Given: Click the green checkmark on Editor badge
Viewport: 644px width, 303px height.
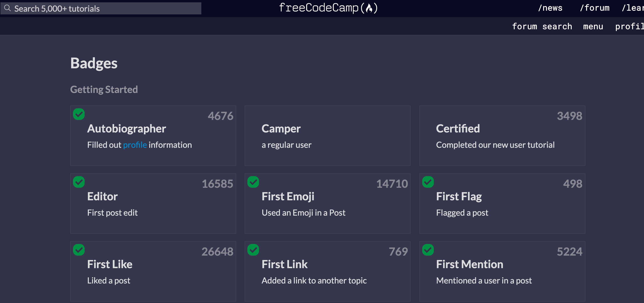Looking at the screenshot, I should tap(79, 182).
